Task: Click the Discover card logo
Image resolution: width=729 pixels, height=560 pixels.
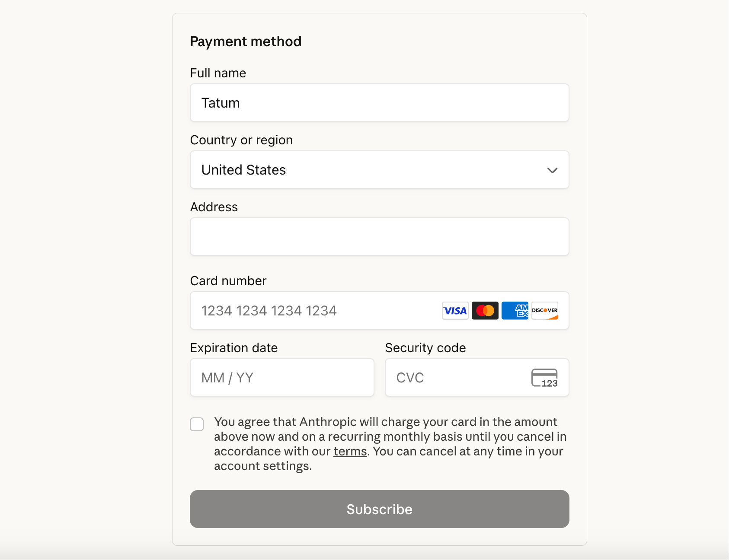Action: click(545, 311)
